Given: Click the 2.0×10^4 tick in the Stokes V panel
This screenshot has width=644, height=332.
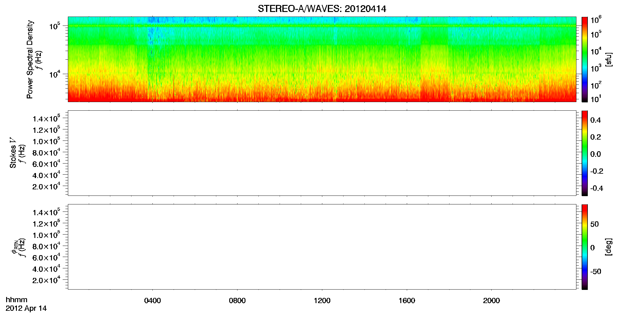Looking at the screenshot, I should [46, 186].
